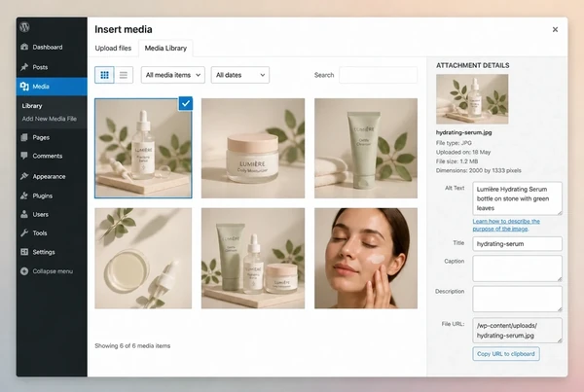The height and width of the screenshot is (392, 584).
Task: Open the Plugins menu label
Action: tap(43, 196)
